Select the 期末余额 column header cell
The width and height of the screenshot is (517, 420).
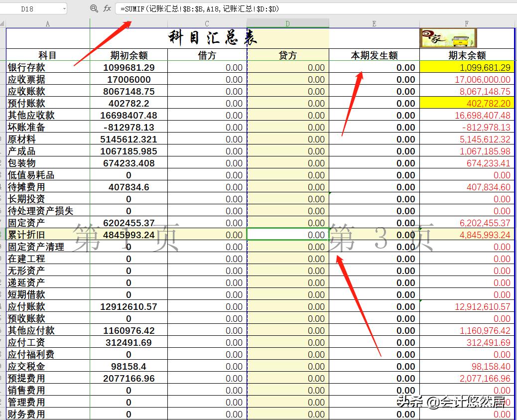point(466,55)
